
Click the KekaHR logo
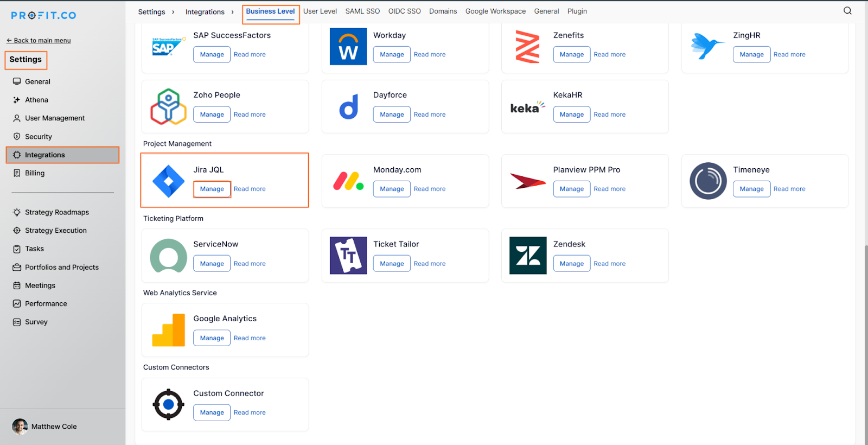pyautogui.click(x=528, y=107)
